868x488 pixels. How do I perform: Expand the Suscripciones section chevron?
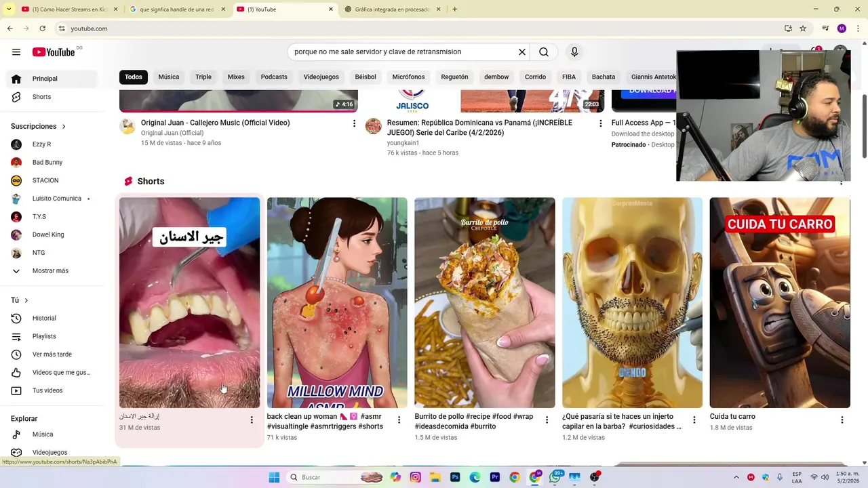coord(64,127)
